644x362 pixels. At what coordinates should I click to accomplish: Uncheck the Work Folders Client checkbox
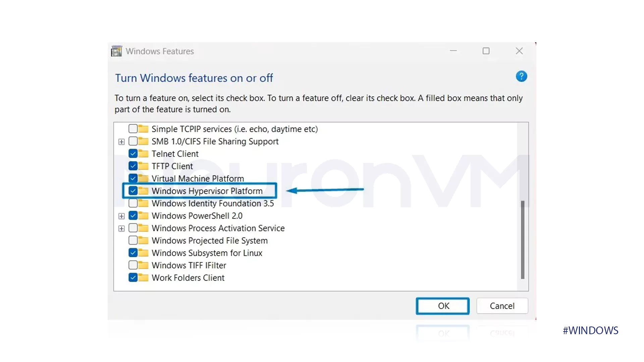tap(133, 278)
